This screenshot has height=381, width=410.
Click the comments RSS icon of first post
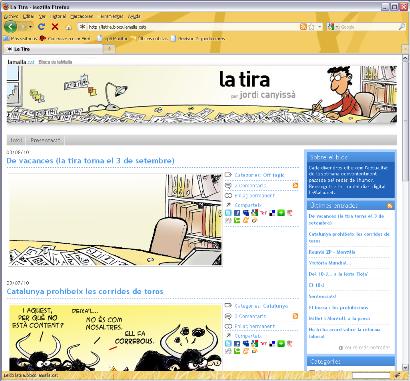[295, 185]
